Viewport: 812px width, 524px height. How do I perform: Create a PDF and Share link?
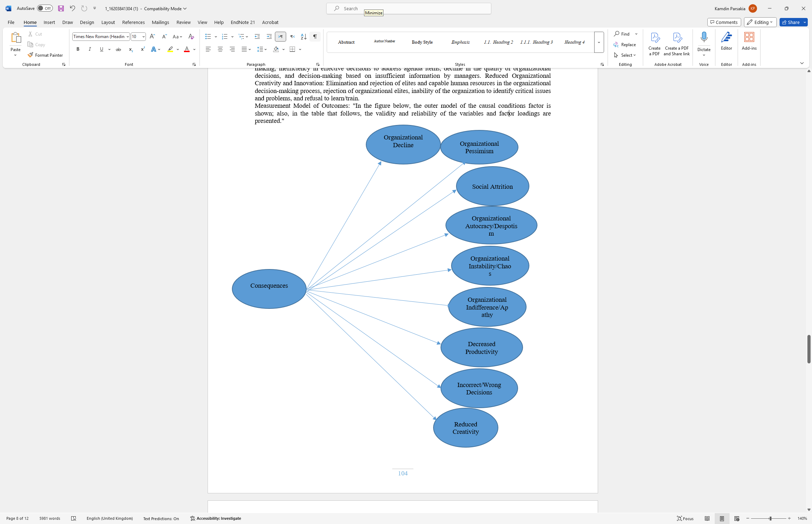click(x=677, y=44)
